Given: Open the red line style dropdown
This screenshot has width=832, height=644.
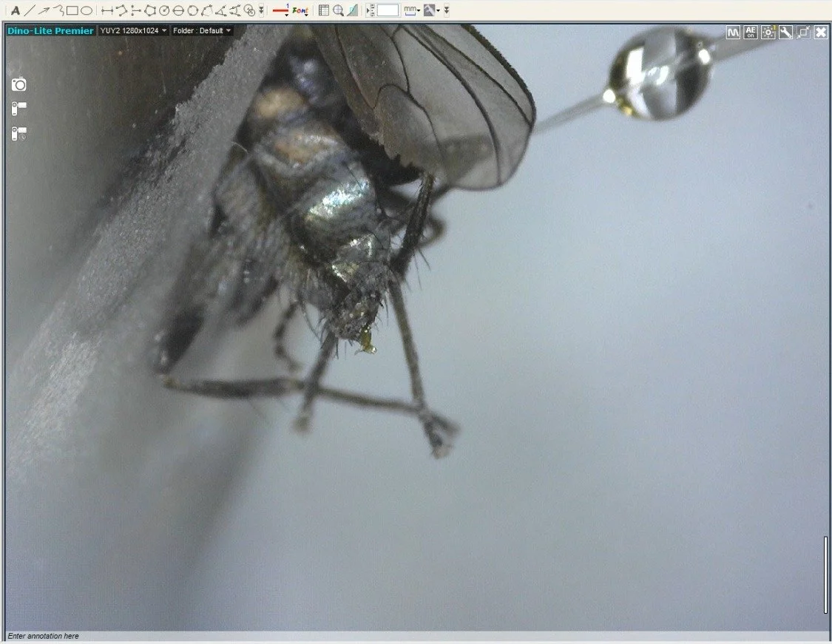Looking at the screenshot, I should (x=281, y=10).
